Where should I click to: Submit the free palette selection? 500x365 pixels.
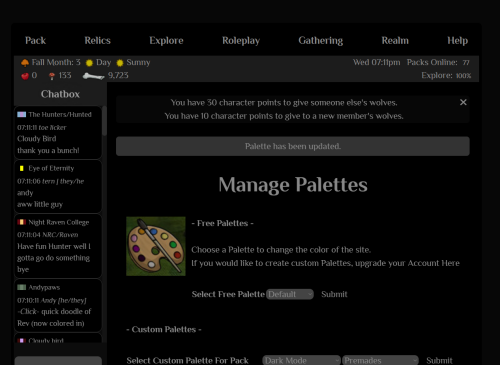pyautogui.click(x=334, y=294)
